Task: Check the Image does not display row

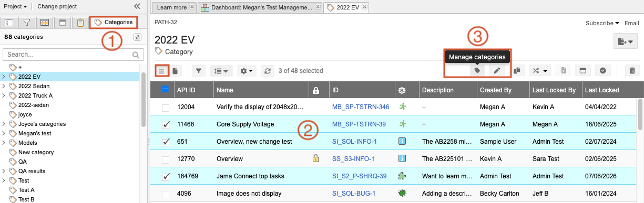Action: [166, 194]
